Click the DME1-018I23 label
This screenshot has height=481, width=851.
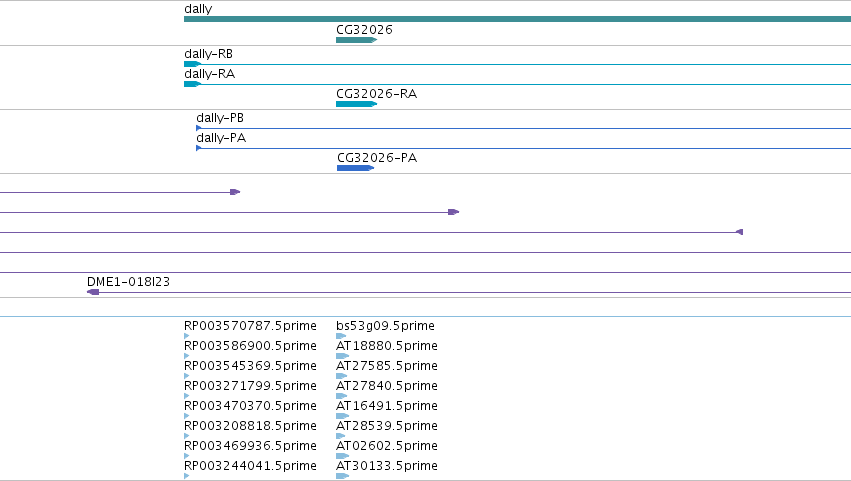point(129,282)
